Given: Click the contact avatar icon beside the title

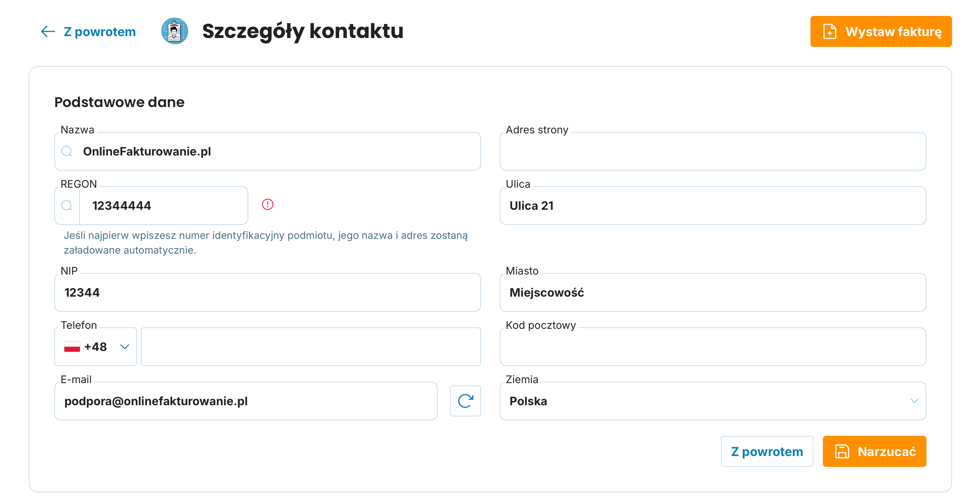Looking at the screenshot, I should coord(175,31).
